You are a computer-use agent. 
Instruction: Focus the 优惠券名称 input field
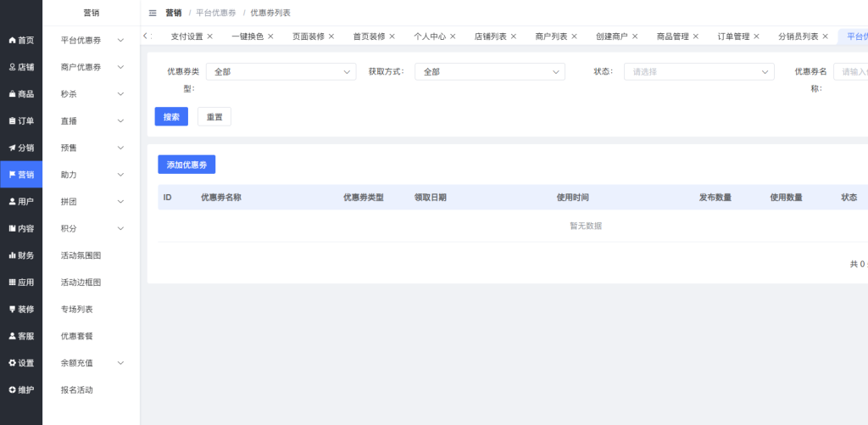pyautogui.click(x=851, y=71)
